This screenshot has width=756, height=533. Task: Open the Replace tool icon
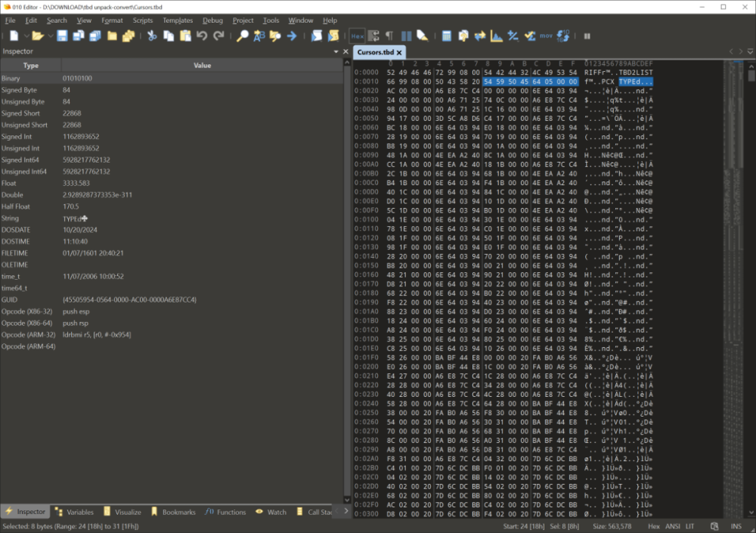click(259, 36)
